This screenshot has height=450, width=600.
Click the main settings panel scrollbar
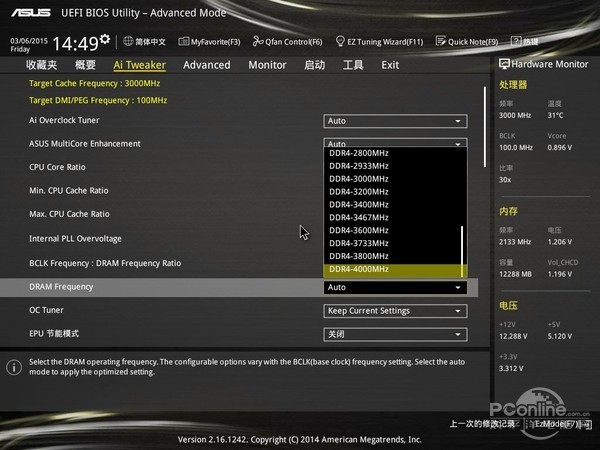(x=485, y=127)
